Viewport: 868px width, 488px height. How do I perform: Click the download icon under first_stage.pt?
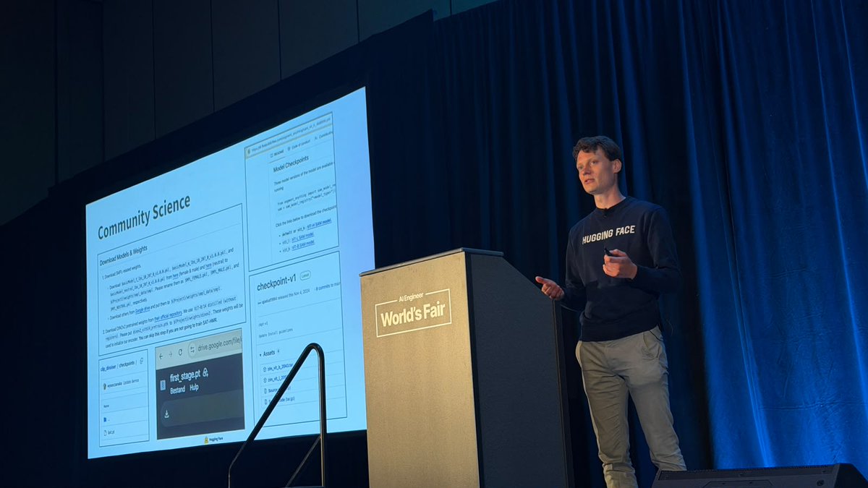[166, 414]
